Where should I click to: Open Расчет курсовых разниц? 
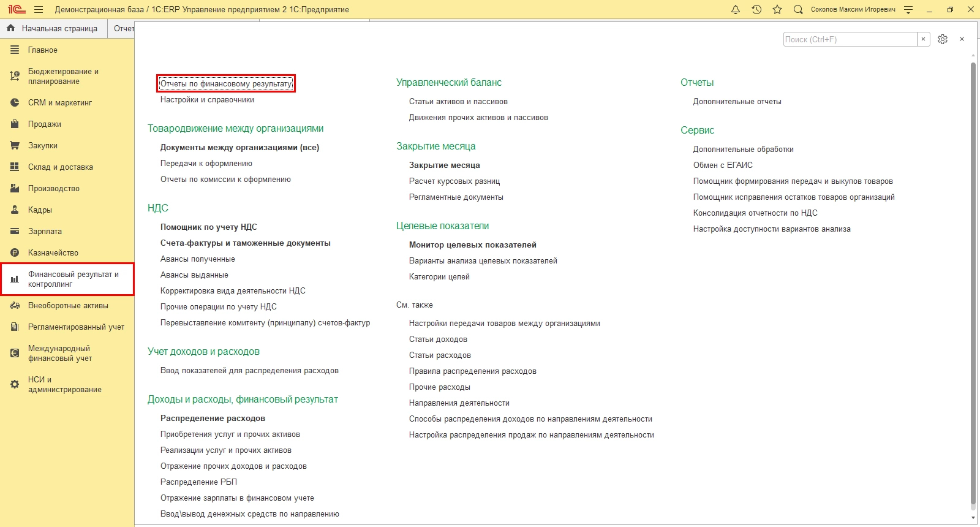454,181
